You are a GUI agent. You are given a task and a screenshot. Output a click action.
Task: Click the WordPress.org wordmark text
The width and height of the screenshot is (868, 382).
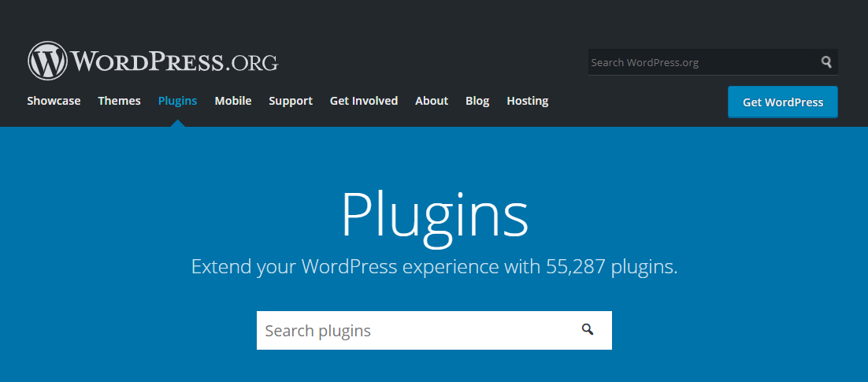click(175, 61)
